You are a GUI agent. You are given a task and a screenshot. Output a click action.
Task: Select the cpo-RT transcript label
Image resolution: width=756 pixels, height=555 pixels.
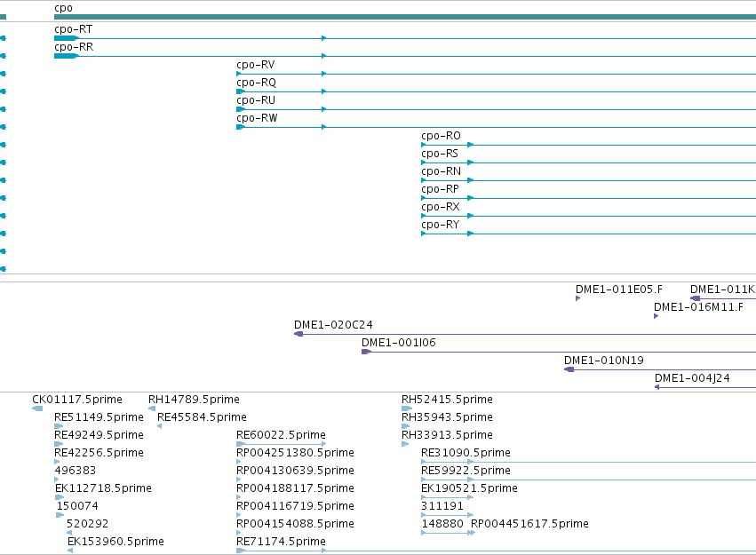point(73,29)
